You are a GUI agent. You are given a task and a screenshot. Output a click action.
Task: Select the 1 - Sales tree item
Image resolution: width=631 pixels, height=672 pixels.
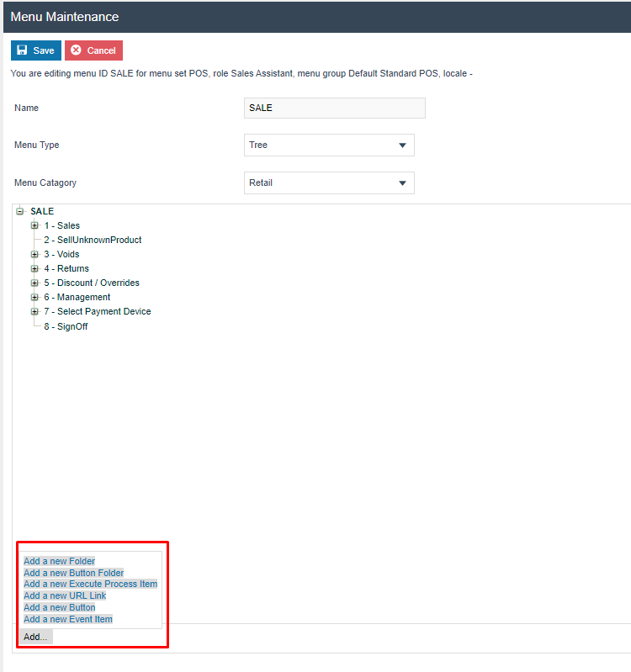[x=61, y=225]
